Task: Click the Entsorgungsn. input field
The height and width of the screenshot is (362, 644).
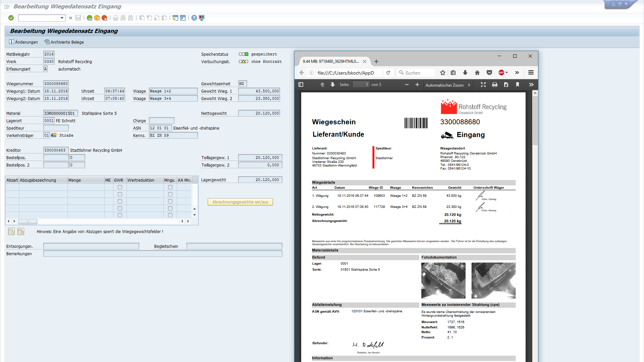Action: (91, 246)
